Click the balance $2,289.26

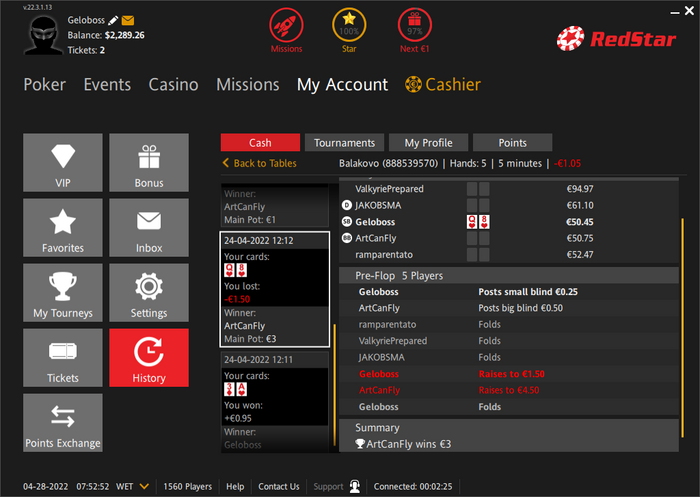125,35
